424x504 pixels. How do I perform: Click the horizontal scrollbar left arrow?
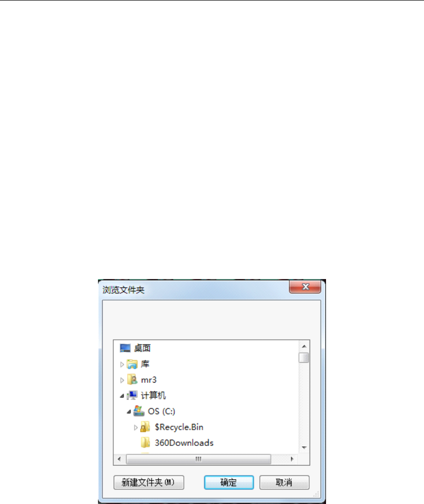point(119,459)
